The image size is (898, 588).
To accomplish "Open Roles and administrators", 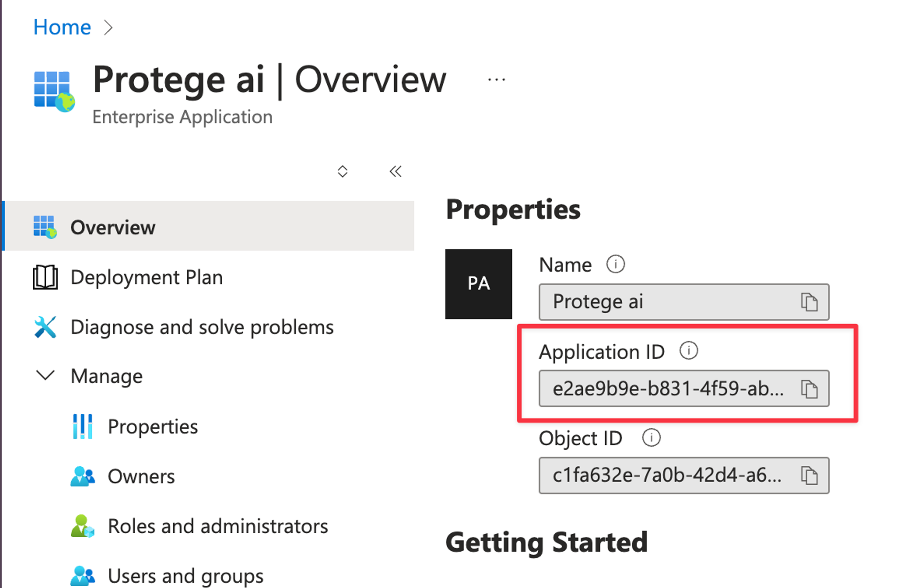I will [218, 526].
